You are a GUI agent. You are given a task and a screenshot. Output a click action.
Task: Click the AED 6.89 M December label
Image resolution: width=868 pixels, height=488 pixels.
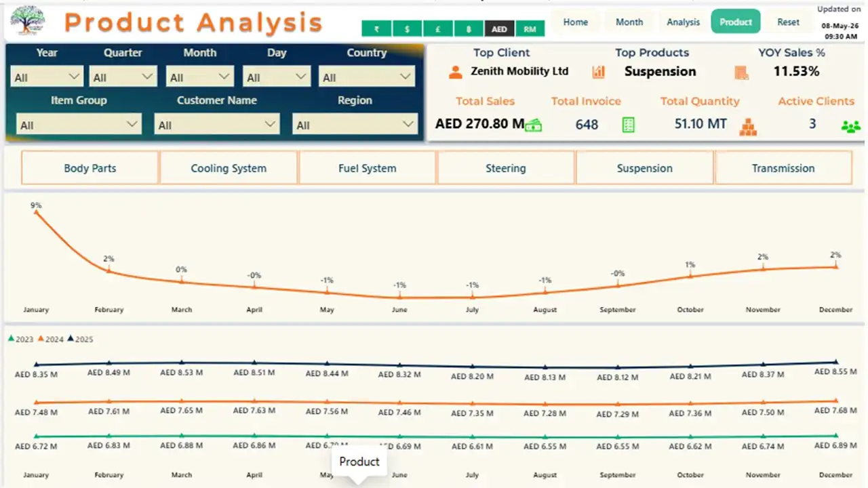835,445
